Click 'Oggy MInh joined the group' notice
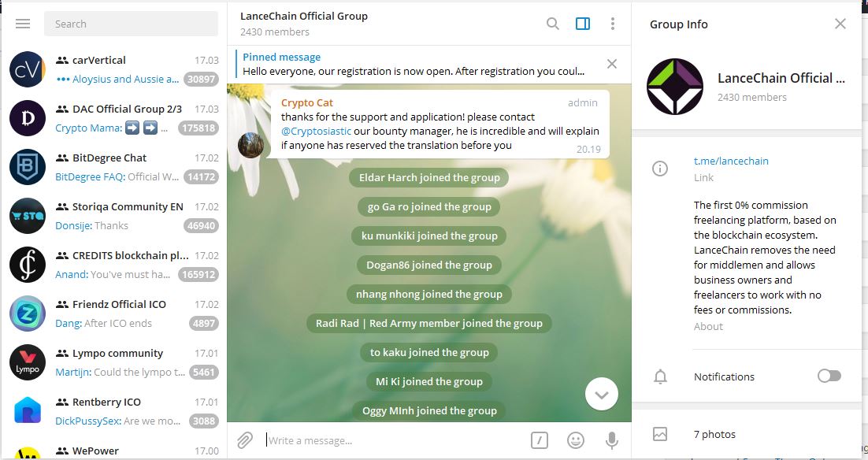The width and height of the screenshot is (868, 460). point(429,410)
